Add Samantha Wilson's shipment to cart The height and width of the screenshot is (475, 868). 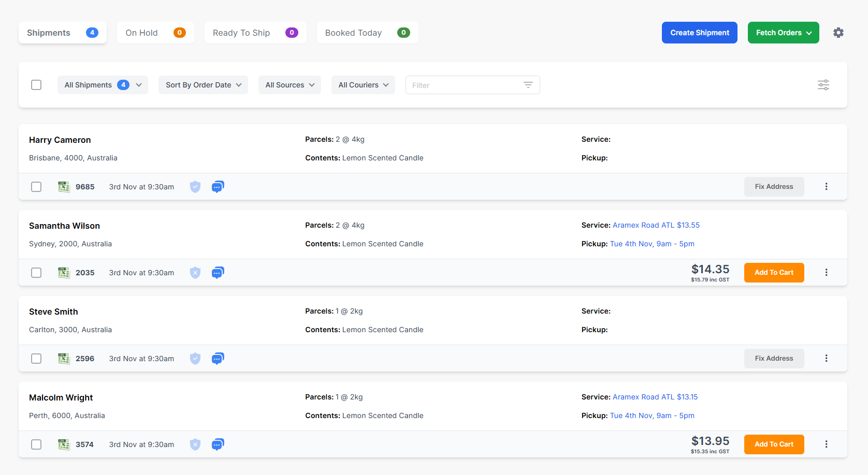coord(774,272)
